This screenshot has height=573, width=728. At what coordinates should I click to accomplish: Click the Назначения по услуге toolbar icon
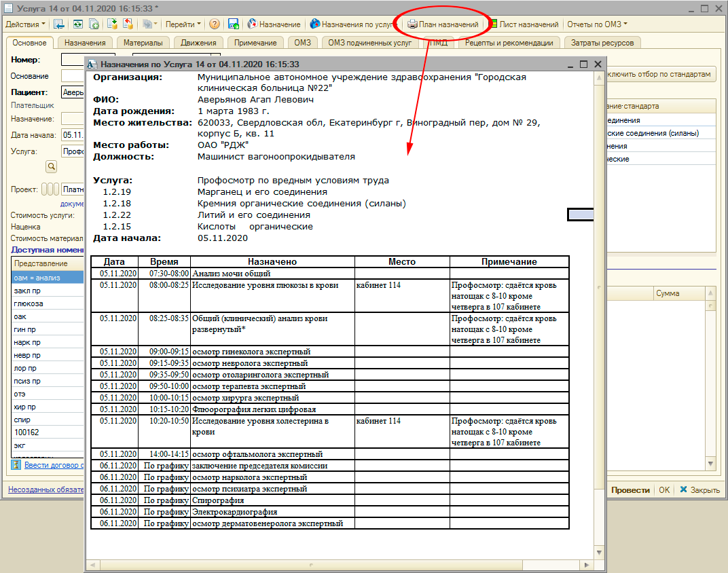(x=314, y=24)
